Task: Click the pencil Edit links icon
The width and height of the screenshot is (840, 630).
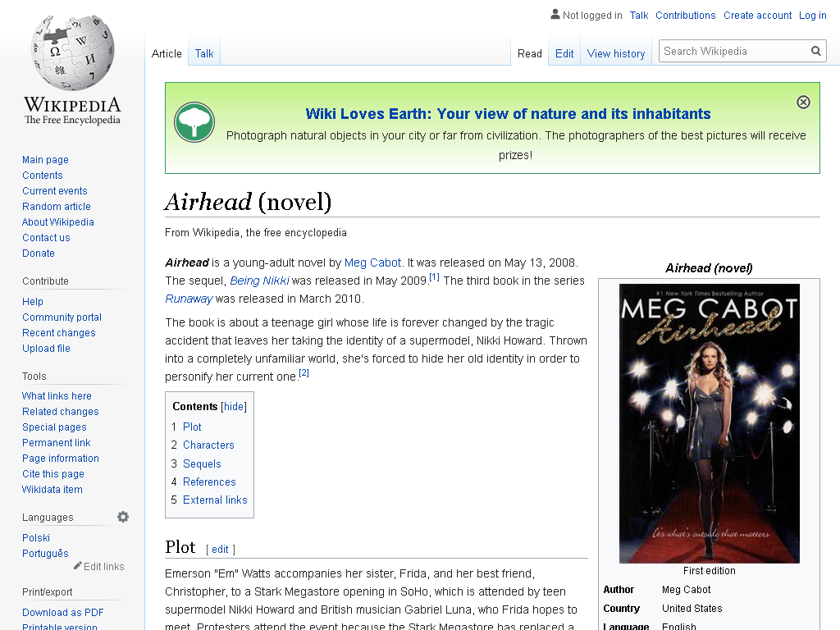Action: coord(78,566)
